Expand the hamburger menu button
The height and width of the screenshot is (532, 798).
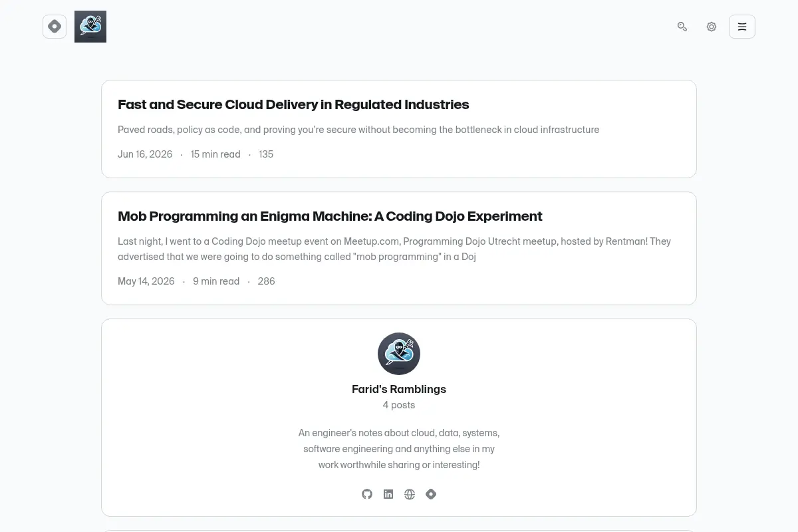tap(742, 27)
